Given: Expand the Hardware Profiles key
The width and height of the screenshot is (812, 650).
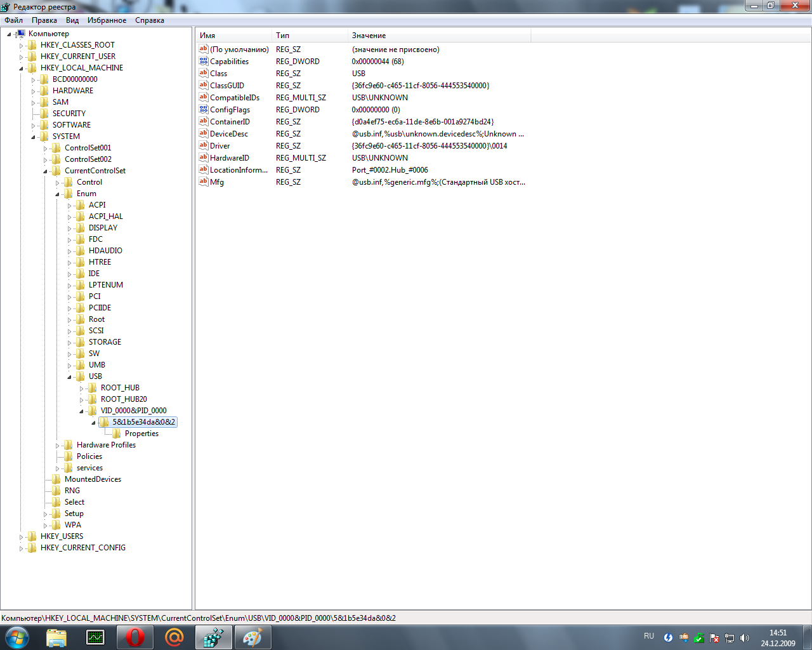Looking at the screenshot, I should (x=57, y=446).
